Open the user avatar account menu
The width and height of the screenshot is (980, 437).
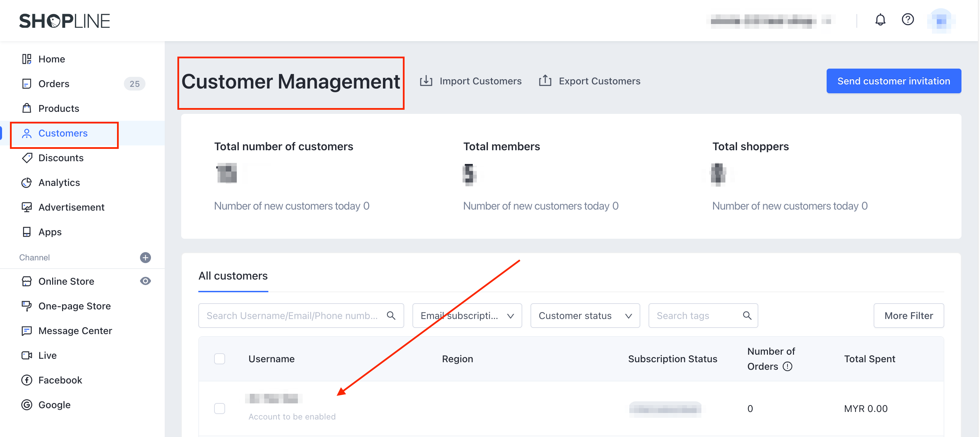click(x=941, y=21)
